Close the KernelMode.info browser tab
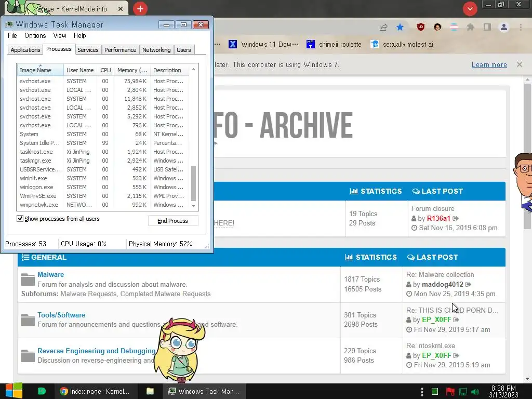532x399 pixels. tap(121, 9)
